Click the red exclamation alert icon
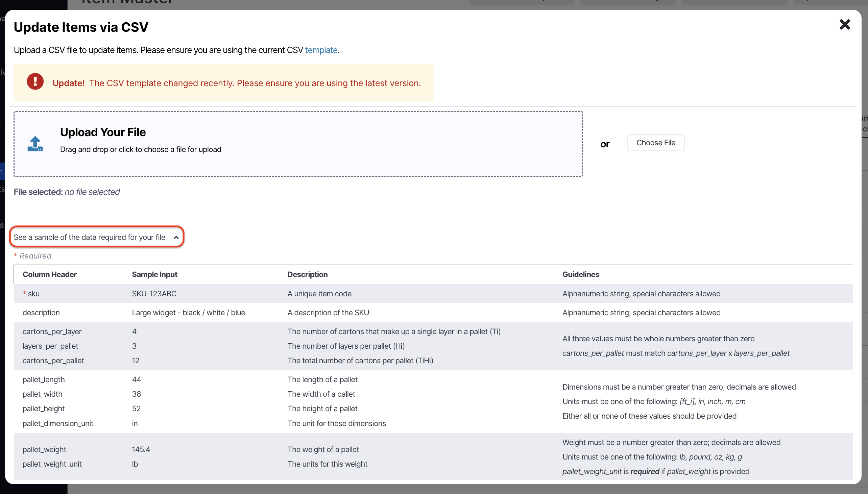Screen dimensions: 868x494 click(x=35, y=81)
